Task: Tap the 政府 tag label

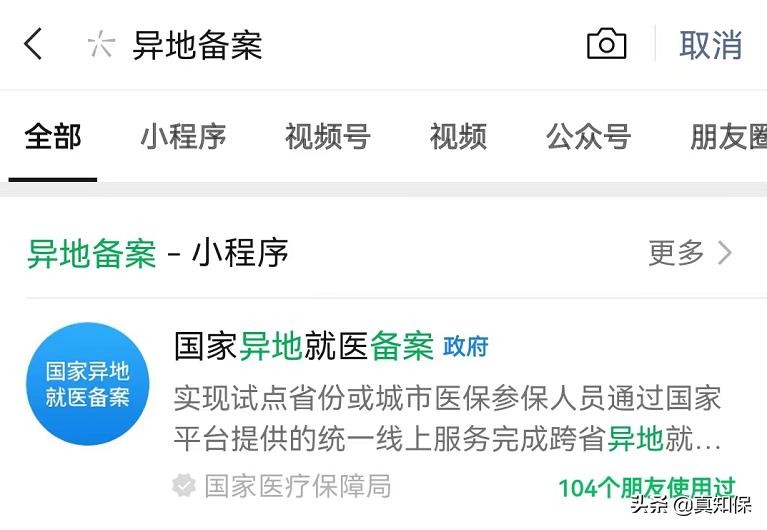Action: click(x=466, y=346)
